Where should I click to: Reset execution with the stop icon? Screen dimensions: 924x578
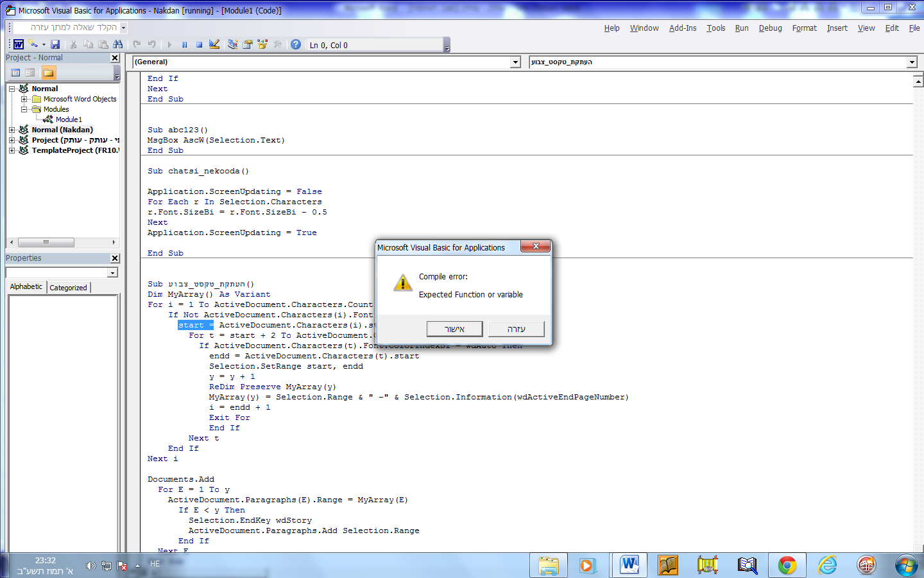(x=199, y=44)
